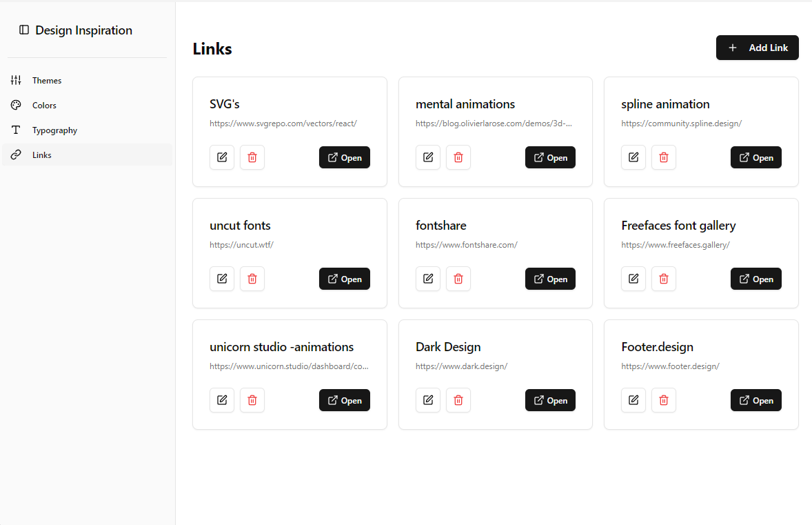Select Links in the sidebar
812x525 pixels.
[x=87, y=155]
